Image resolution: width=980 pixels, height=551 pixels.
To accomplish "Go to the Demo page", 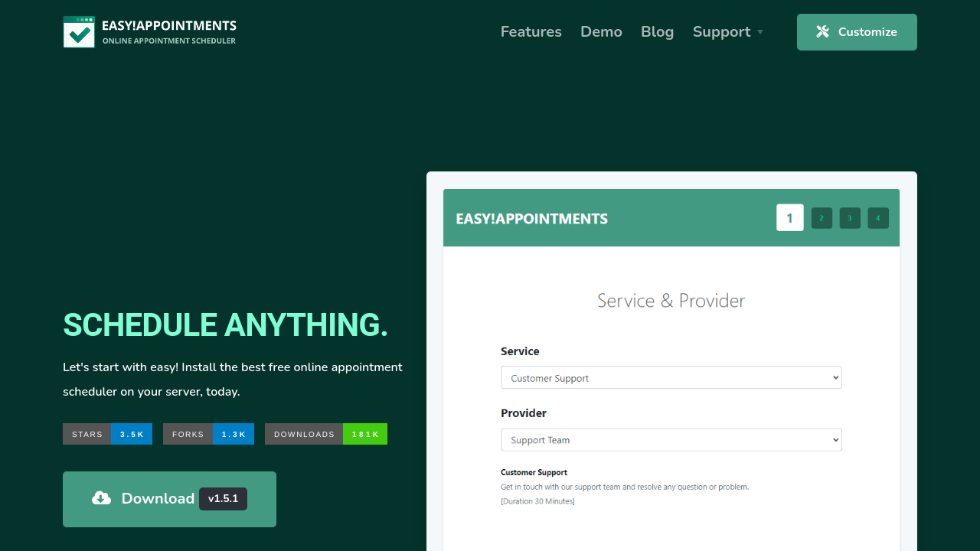I will coord(601,32).
